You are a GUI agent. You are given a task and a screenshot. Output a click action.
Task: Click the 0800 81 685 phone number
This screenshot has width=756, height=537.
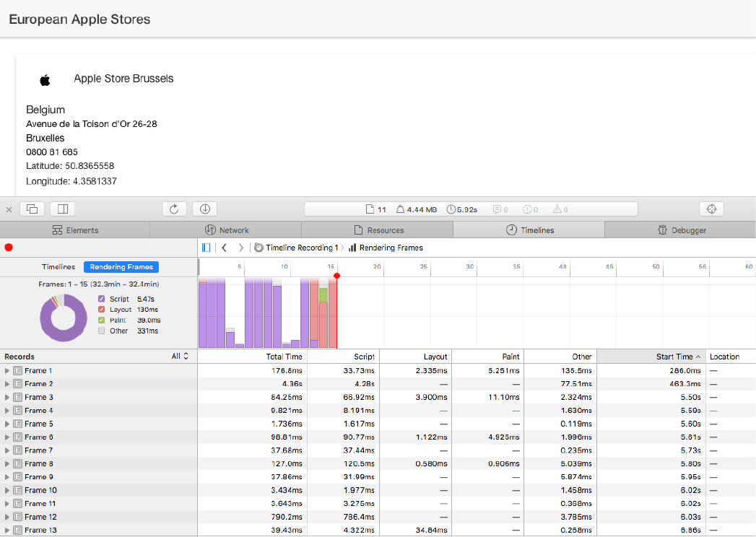click(x=51, y=152)
